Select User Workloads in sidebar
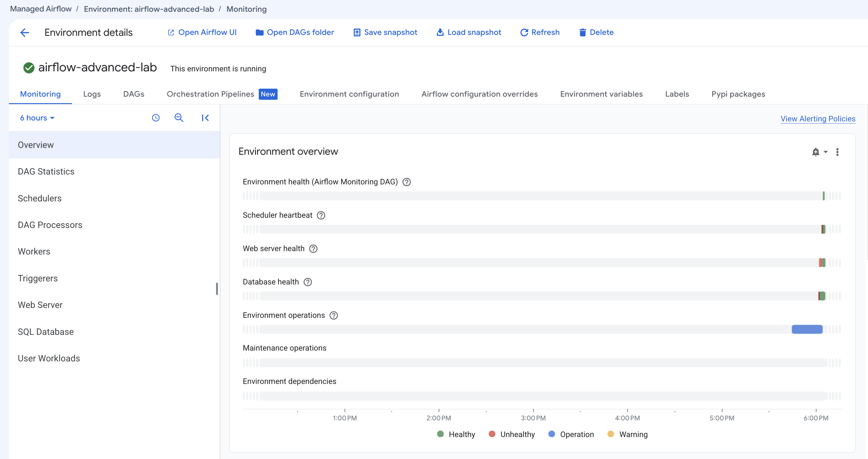The width and height of the screenshot is (868, 459). 114,359
